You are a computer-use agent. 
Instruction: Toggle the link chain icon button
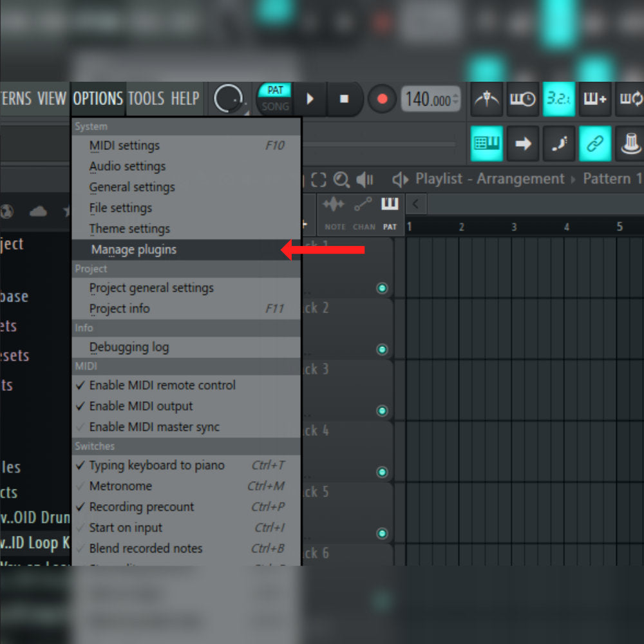click(594, 144)
